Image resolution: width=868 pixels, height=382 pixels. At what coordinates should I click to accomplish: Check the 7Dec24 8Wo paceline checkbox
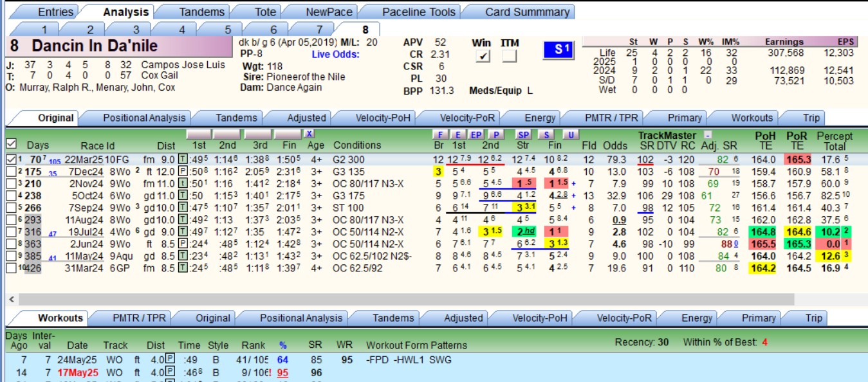10,172
